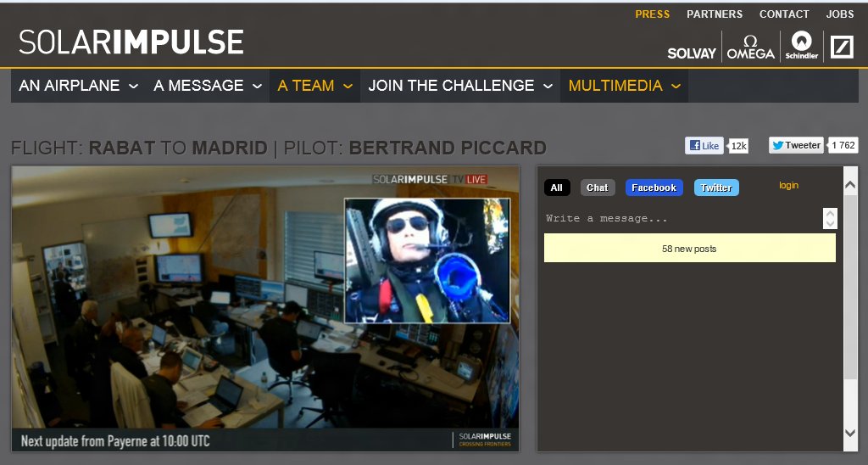The width and height of the screenshot is (868, 465).
Task: Click the Solar Impulse logo
Action: [131, 42]
